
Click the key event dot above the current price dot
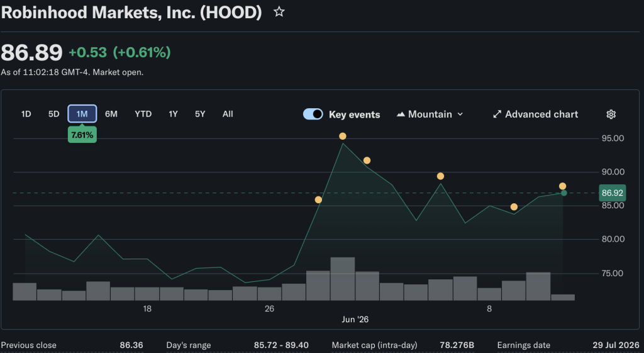pos(562,186)
